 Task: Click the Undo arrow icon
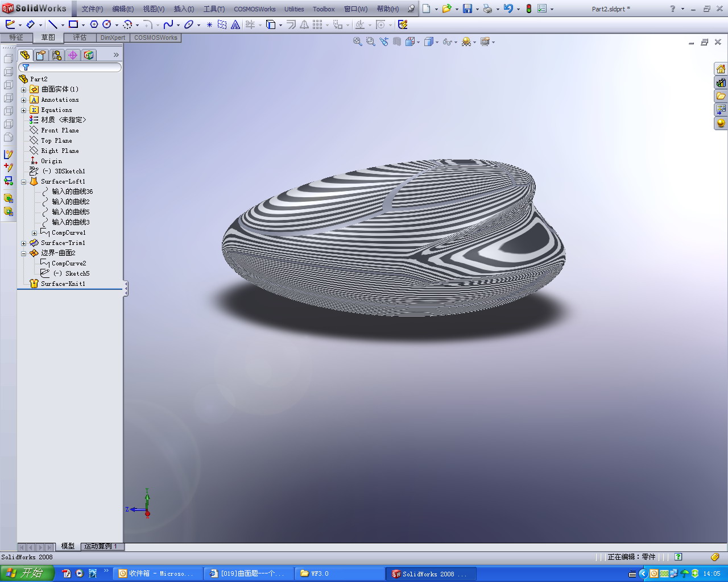(508, 9)
